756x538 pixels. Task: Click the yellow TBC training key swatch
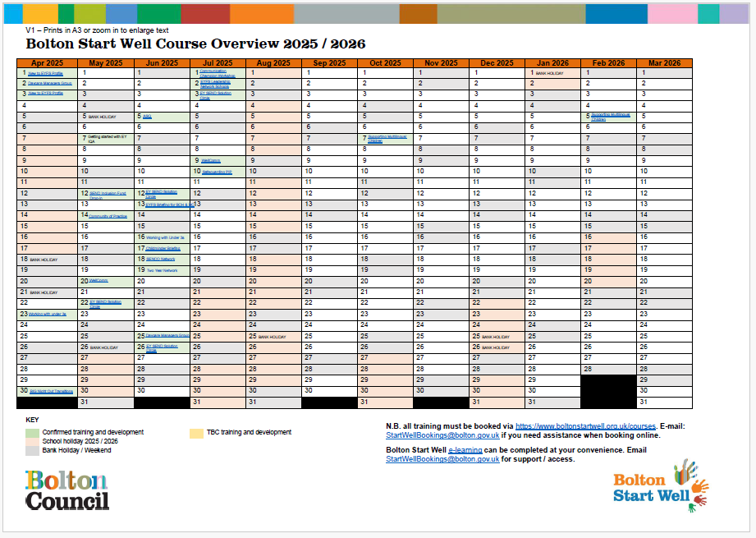click(196, 433)
